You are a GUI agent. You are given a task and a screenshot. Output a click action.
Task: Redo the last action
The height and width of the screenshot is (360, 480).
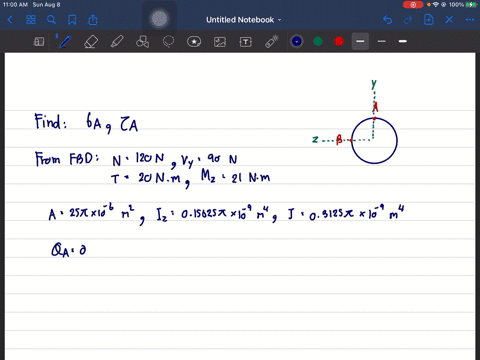[x=408, y=20]
